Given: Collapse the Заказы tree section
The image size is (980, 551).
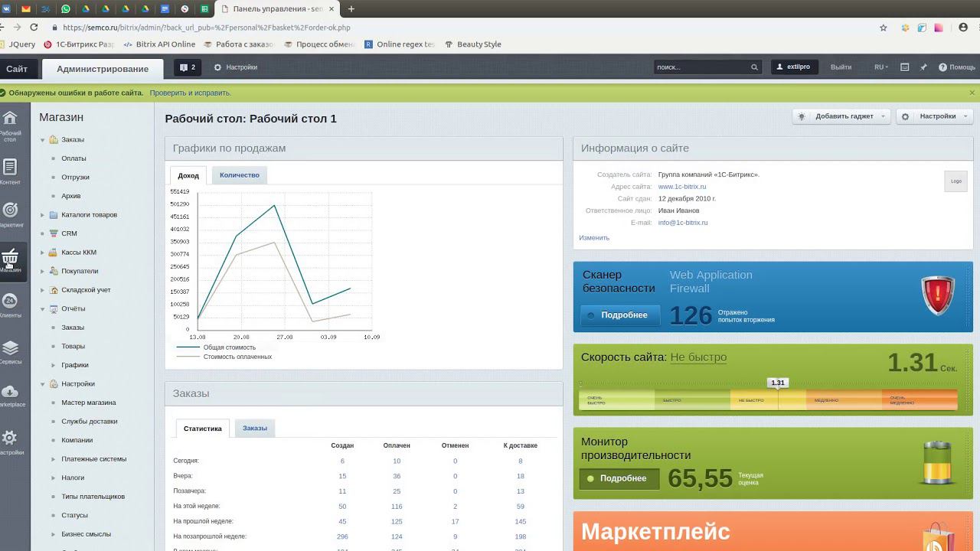Looking at the screenshot, I should tap(43, 140).
